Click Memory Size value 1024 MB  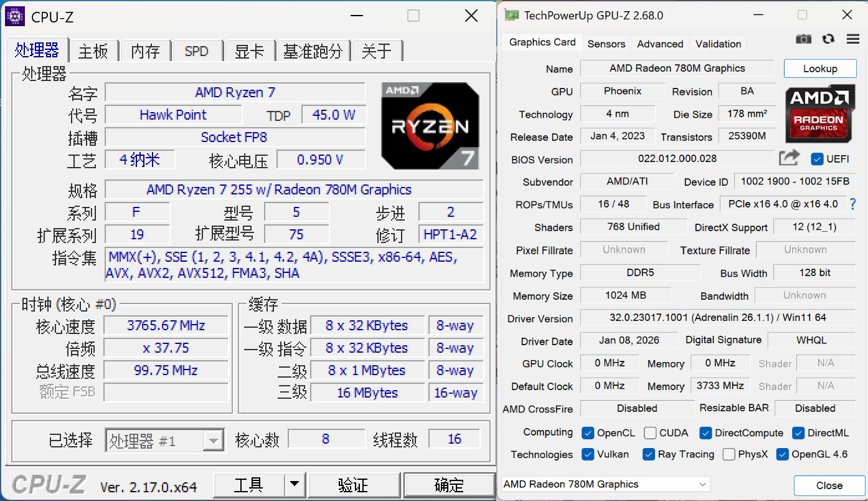(625, 295)
